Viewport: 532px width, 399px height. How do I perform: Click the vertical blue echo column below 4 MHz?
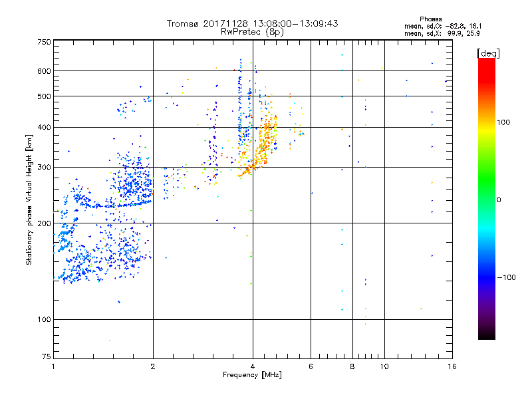tap(240, 108)
